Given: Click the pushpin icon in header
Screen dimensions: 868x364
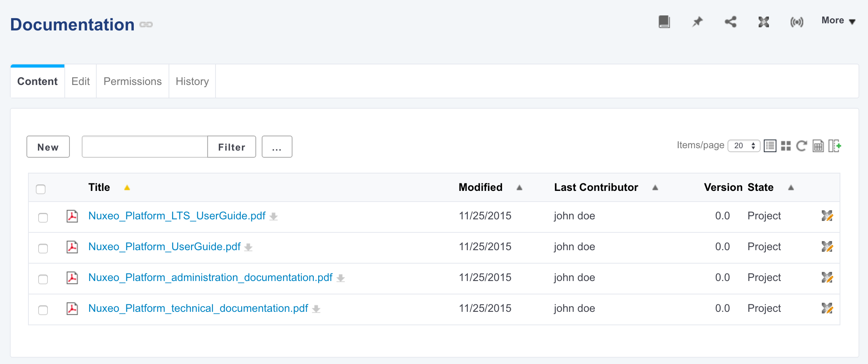Looking at the screenshot, I should click(x=697, y=22).
